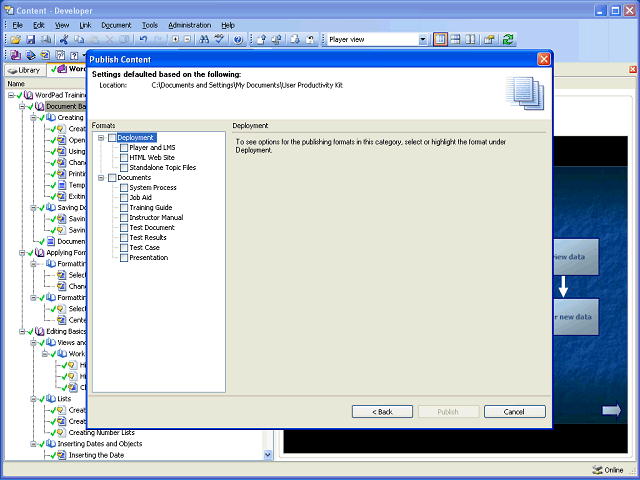
Task: Tick the Test Document checkbox
Action: tap(124, 228)
